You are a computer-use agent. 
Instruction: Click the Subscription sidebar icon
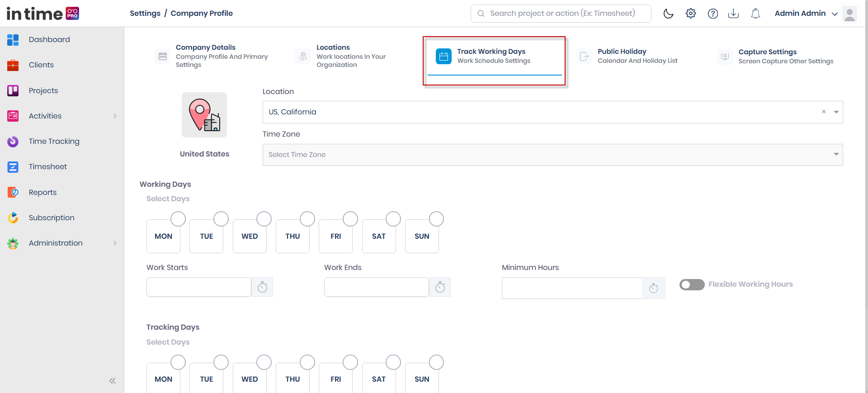tap(13, 218)
